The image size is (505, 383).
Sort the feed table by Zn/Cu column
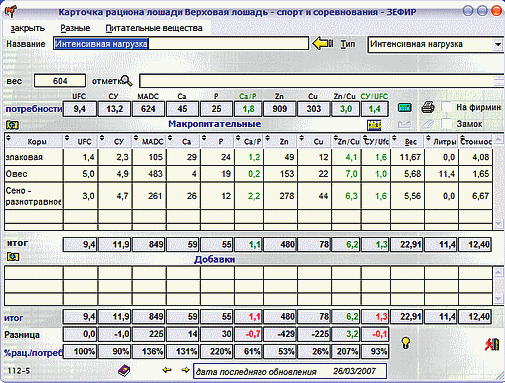(346, 141)
